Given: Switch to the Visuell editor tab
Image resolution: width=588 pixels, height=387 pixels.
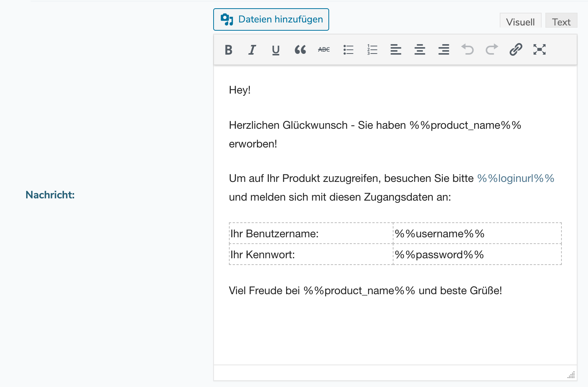Looking at the screenshot, I should 520,22.
